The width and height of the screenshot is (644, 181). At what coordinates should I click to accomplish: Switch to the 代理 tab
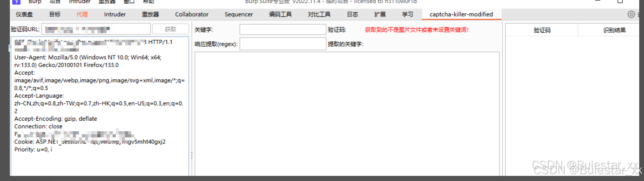(82, 14)
